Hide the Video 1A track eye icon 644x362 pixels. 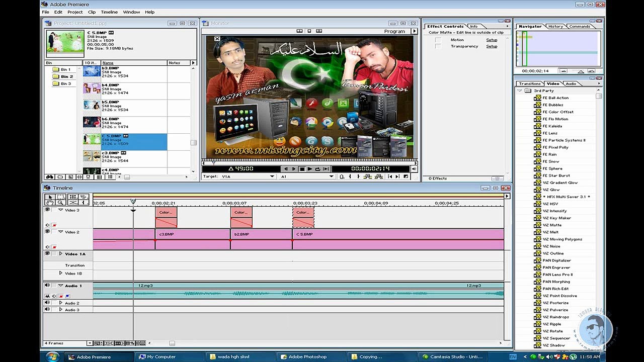[x=47, y=254]
